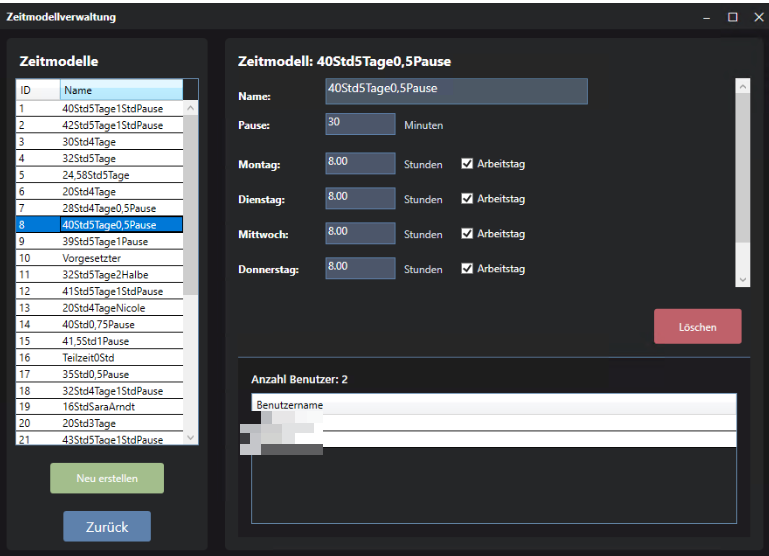Click the Löschen button

[x=697, y=327]
